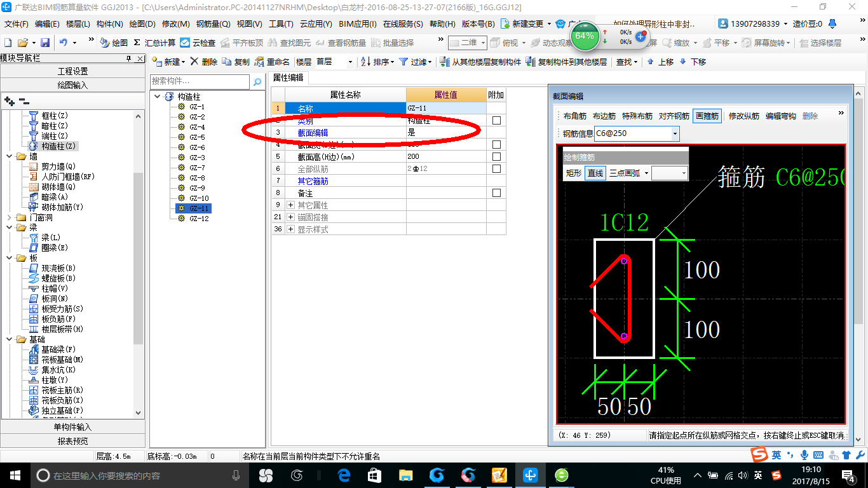
Task: Select 筏板基础(M) in navigation tree
Action: [x=62, y=360]
